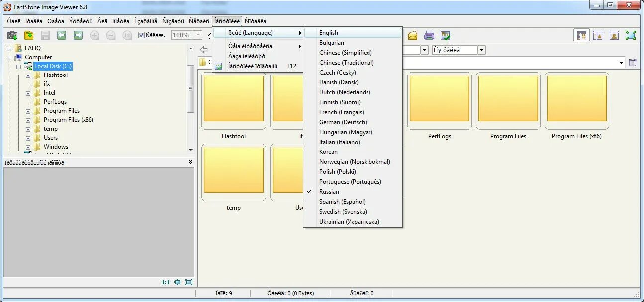Select the ifx folder in tree

click(47, 84)
